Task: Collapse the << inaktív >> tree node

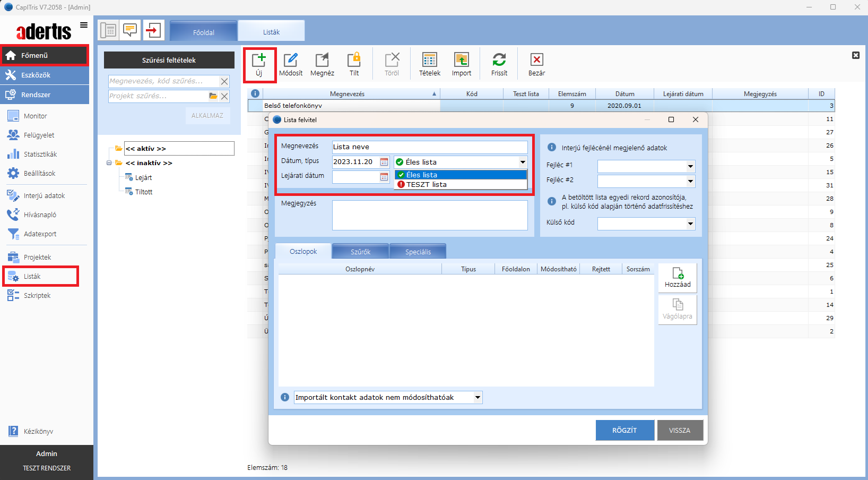Action: pyautogui.click(x=109, y=163)
